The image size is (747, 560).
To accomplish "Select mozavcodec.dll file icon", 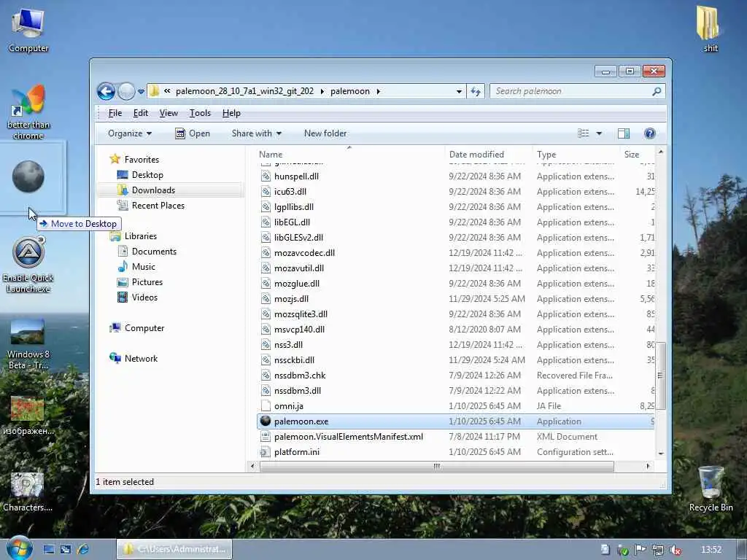I will pyautogui.click(x=266, y=253).
